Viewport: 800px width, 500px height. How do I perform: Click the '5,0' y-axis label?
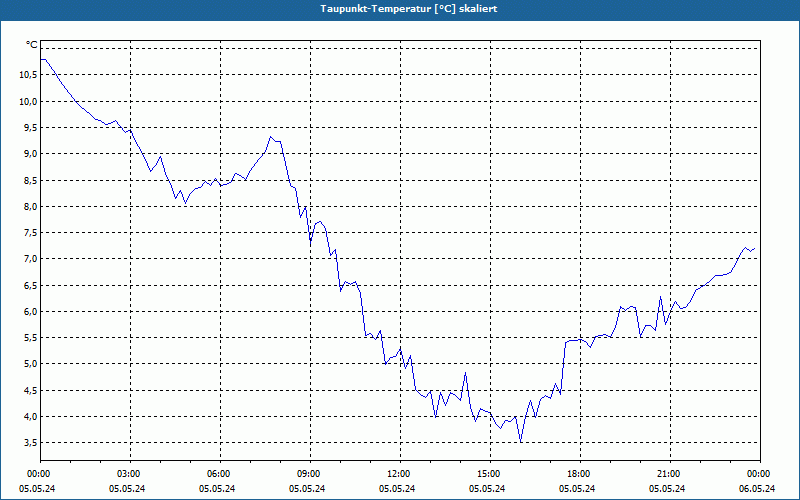tap(30, 364)
